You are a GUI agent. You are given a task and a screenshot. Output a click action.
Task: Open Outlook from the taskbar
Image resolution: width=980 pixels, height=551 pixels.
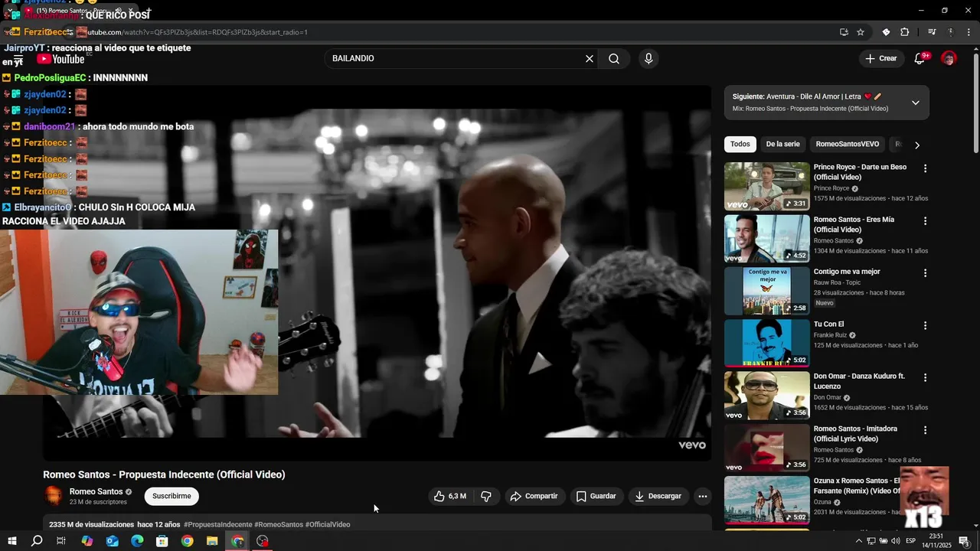coord(112,541)
